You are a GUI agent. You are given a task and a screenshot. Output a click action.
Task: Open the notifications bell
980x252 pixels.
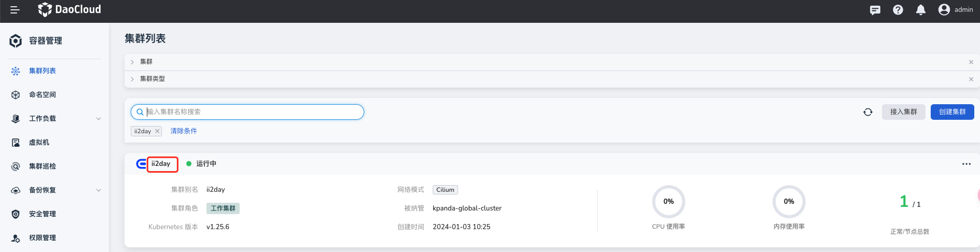click(x=921, y=10)
